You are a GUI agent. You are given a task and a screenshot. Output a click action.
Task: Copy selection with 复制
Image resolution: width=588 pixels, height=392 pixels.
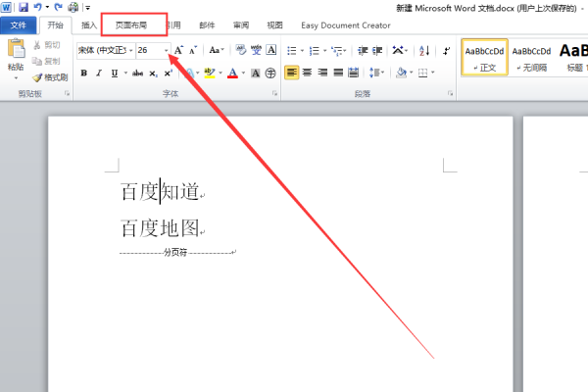point(46,61)
